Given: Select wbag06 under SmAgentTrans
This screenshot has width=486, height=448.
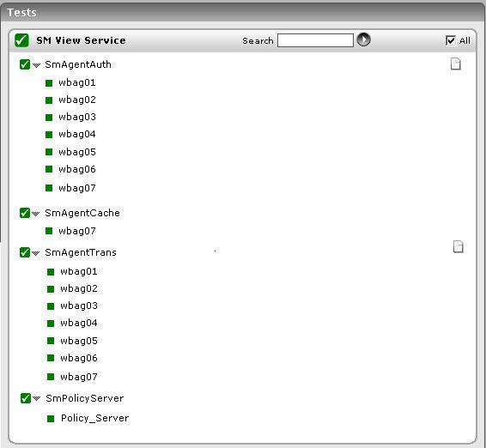Looking at the screenshot, I should point(79,358).
